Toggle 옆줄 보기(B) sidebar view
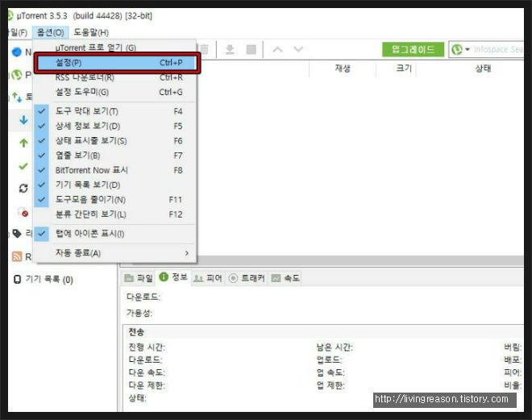This screenshot has width=532, height=420. point(115,156)
